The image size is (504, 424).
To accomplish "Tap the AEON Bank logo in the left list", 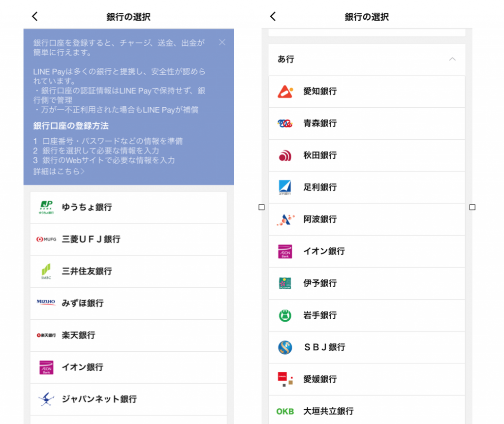I will (46, 367).
